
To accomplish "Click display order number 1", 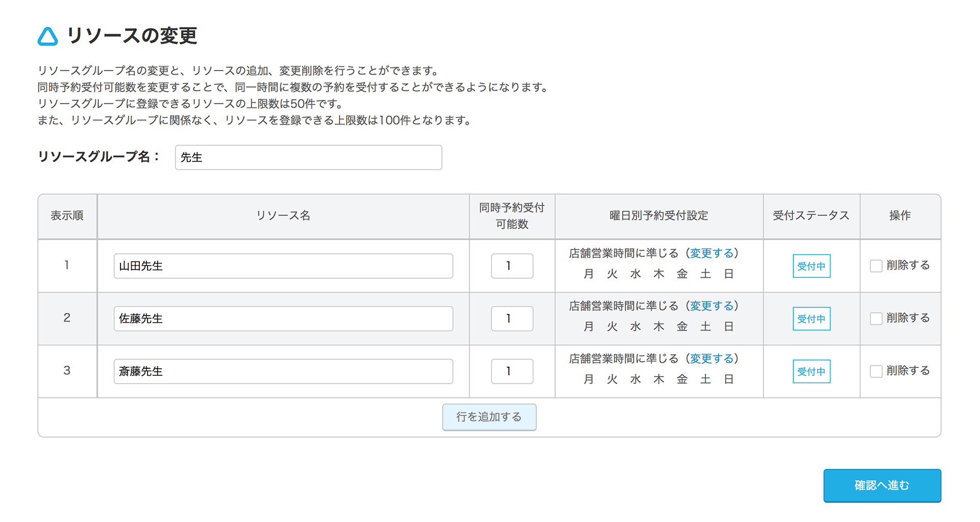I will tap(67, 266).
